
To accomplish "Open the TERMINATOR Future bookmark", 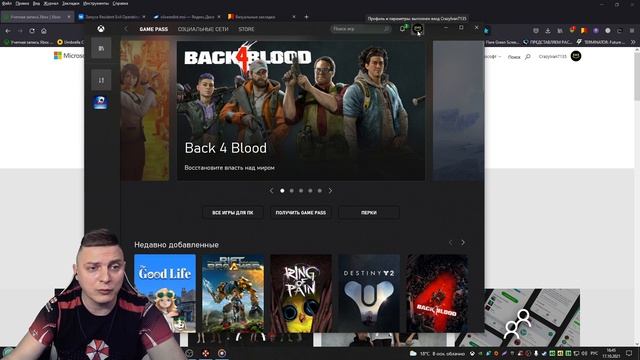I will pos(600,42).
